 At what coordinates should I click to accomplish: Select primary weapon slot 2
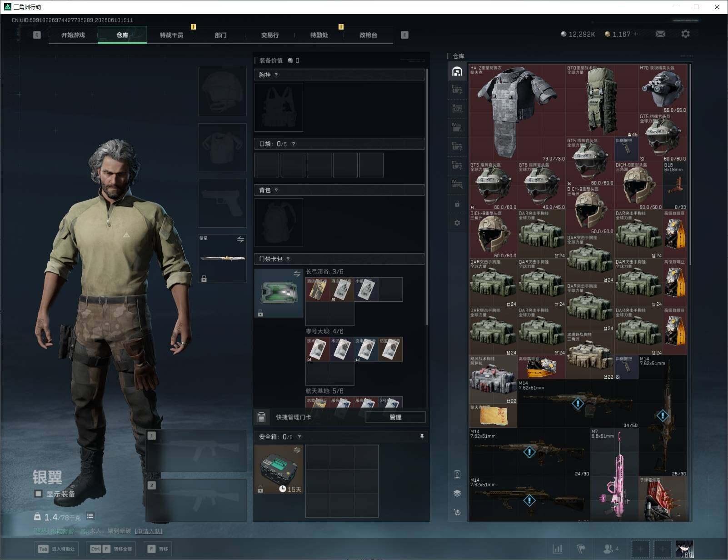(196, 500)
